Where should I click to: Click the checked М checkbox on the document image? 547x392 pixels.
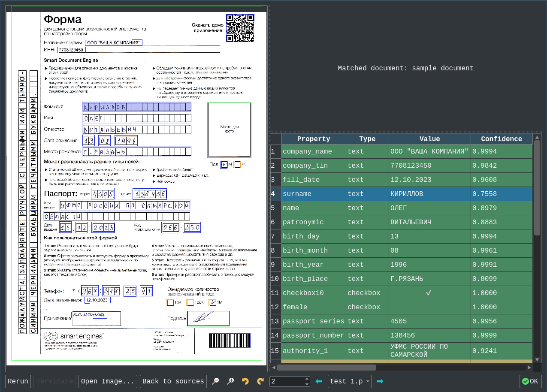[224, 164]
